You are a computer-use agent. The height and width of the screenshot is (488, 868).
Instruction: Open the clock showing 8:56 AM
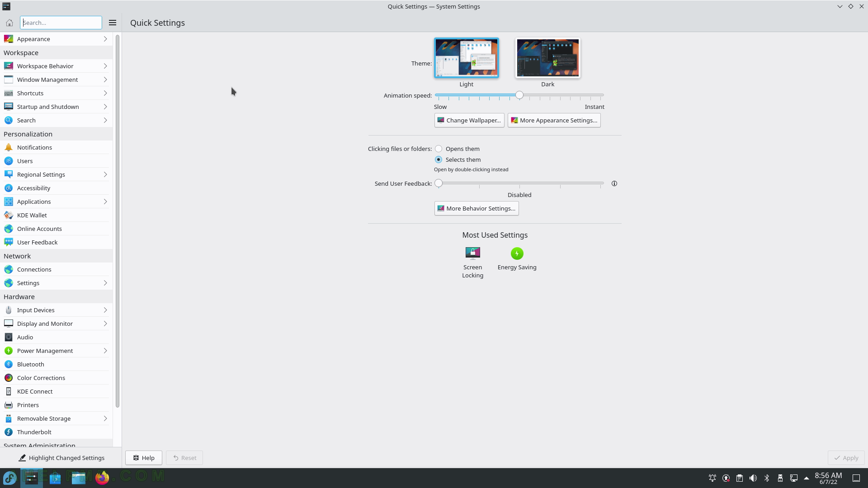828,478
